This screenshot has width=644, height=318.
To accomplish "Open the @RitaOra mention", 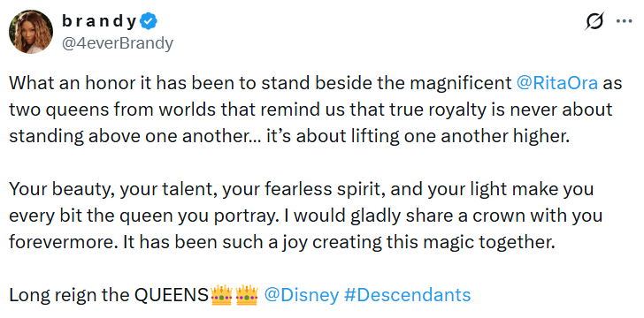I will point(557,83).
